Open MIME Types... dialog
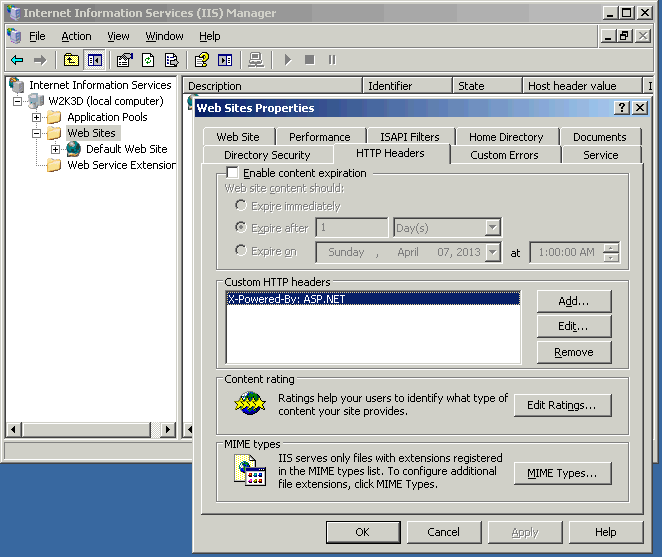662x557 pixels. [562, 473]
